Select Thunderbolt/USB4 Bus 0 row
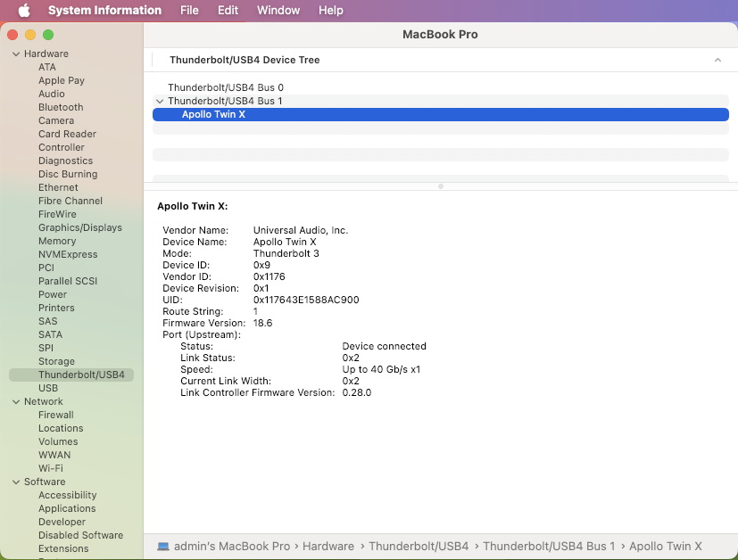Viewport: 738px width, 560px height. click(225, 87)
